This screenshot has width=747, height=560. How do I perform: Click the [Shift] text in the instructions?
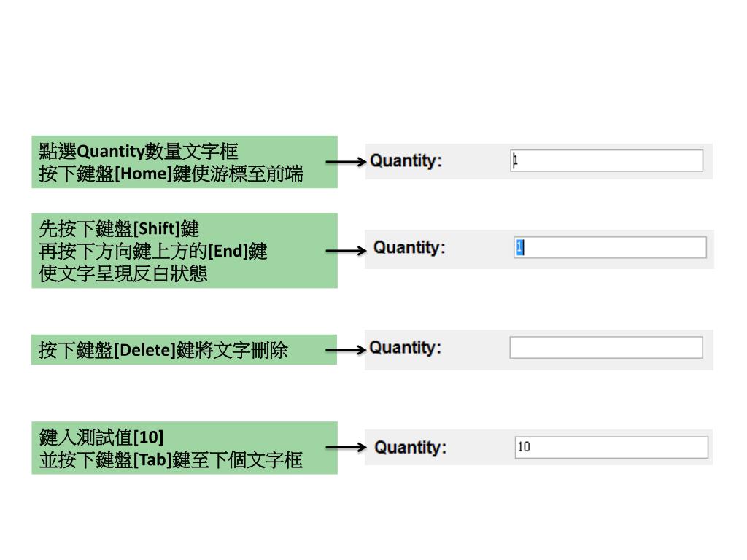tap(157, 229)
